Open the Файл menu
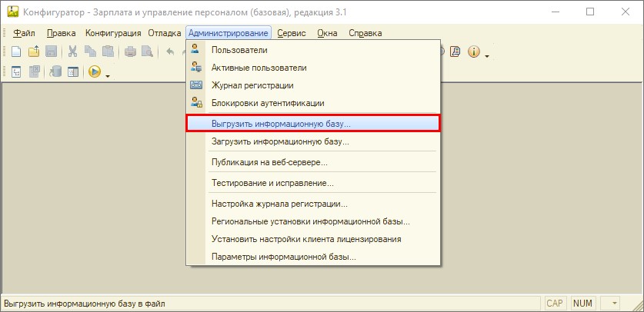 pos(24,33)
